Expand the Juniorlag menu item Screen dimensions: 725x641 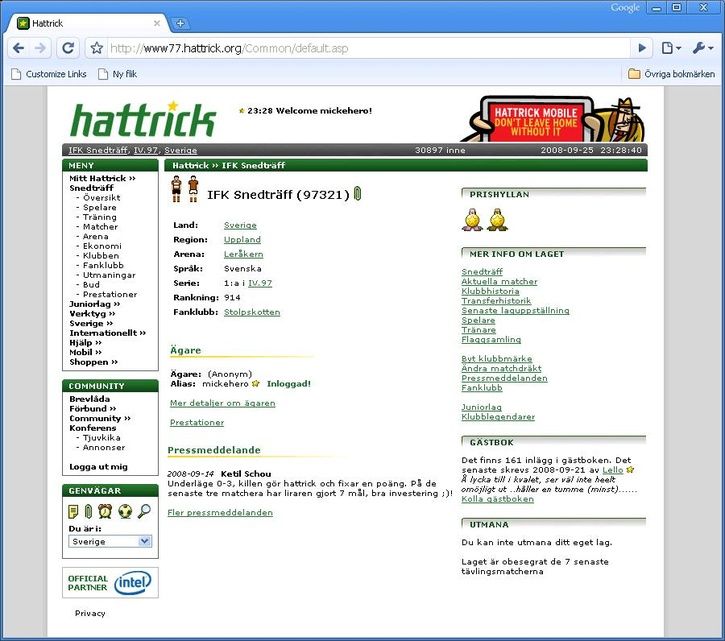tap(94, 304)
